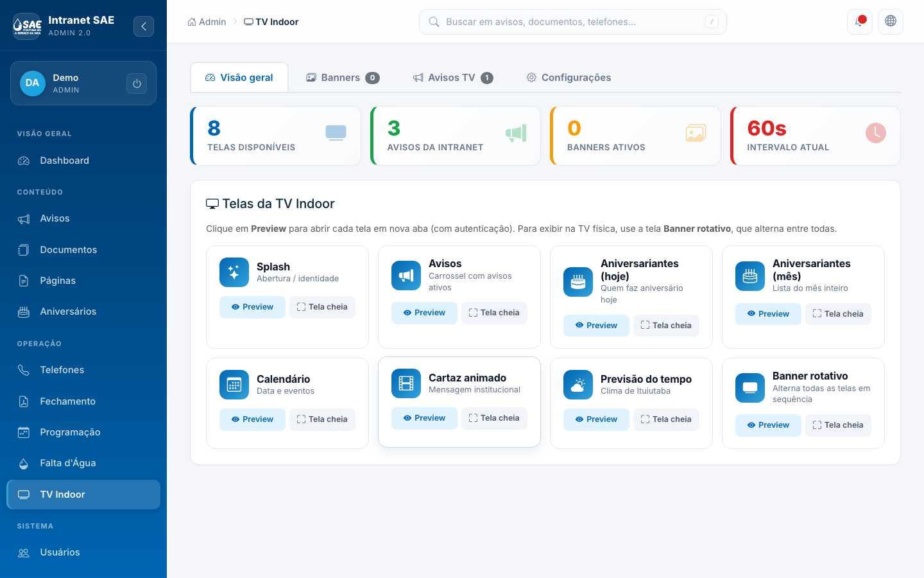Open the Avisos screen in Tela cheia
This screenshot has height=578, width=924.
coord(494,313)
